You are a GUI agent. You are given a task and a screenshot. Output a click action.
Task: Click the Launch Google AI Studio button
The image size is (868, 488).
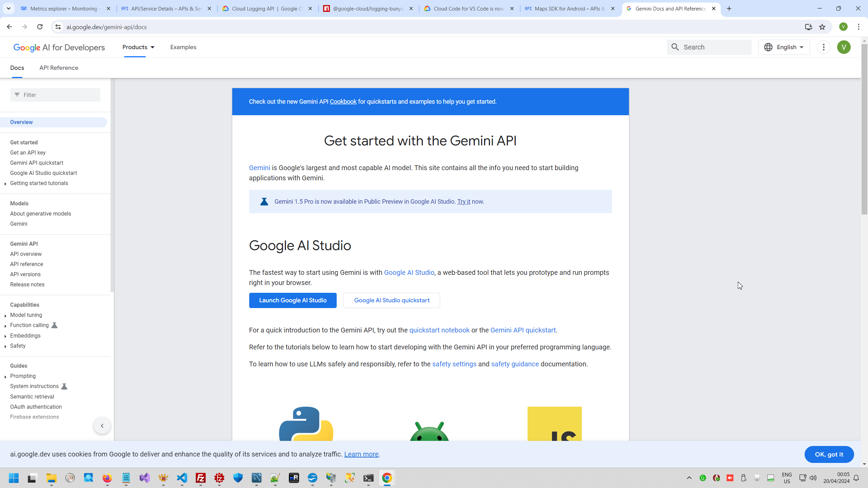tap(293, 300)
